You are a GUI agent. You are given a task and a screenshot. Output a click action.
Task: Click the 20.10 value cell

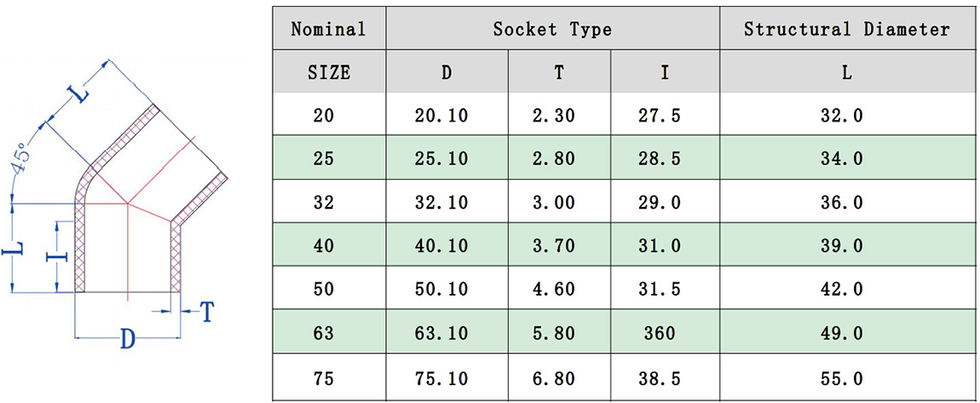(447, 117)
